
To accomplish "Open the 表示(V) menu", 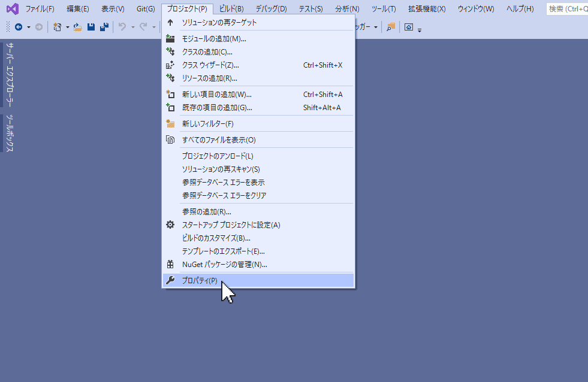I will (113, 8).
